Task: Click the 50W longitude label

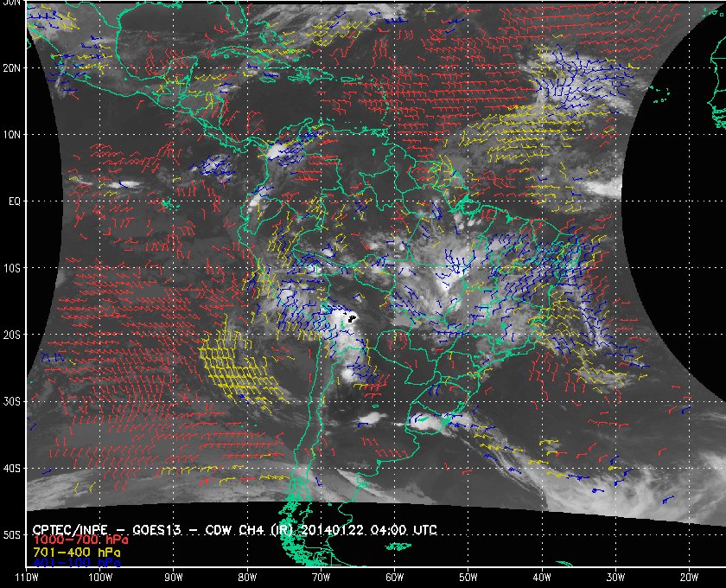Action: 468,578
